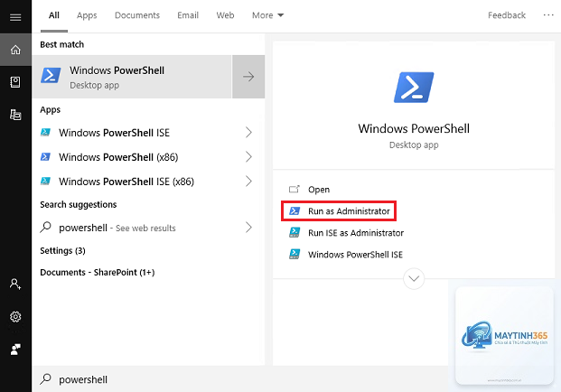Click the user account icon in the sidebar
This screenshot has height=392, width=561.
(x=15, y=285)
